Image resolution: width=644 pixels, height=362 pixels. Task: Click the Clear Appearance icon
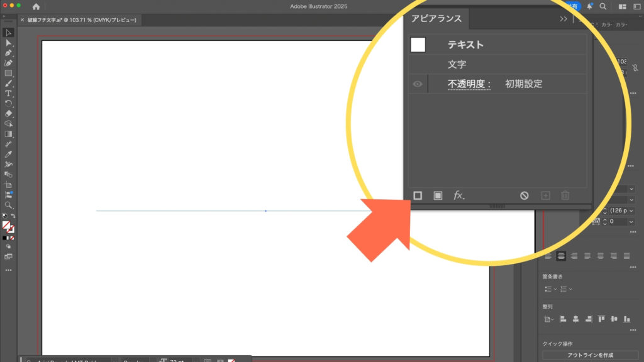pyautogui.click(x=525, y=195)
